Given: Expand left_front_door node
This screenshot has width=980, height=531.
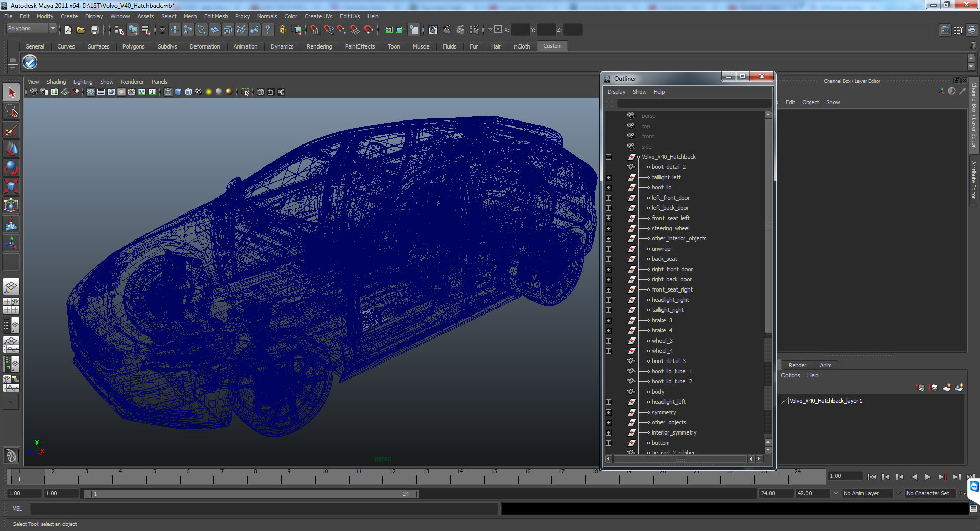Looking at the screenshot, I should (608, 198).
